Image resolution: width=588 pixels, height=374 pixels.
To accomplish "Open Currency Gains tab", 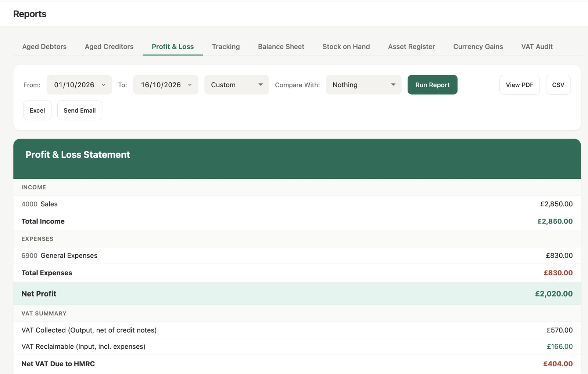I will (478, 47).
